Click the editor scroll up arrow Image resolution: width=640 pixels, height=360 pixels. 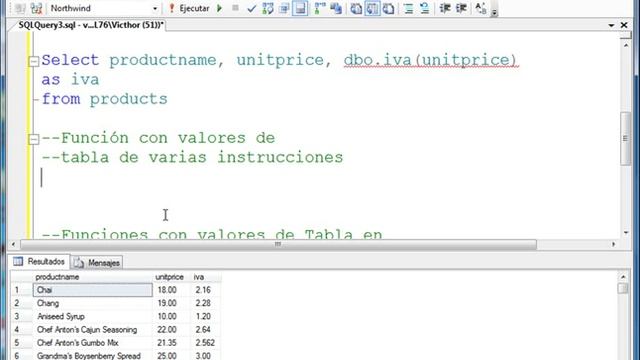click(x=626, y=45)
